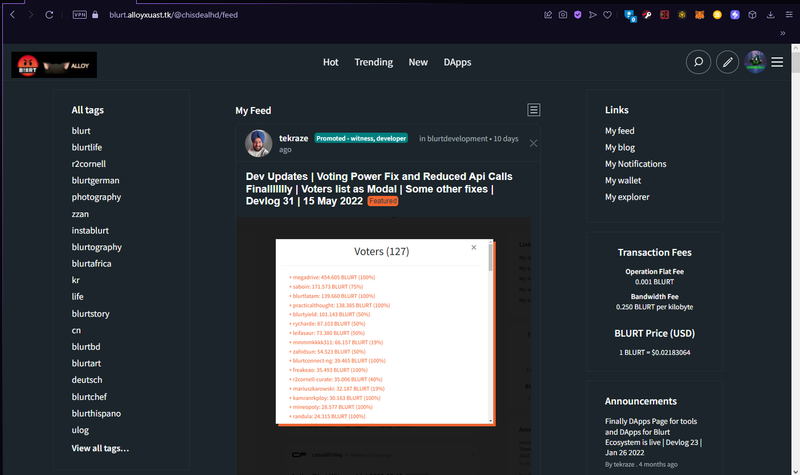800x475 pixels.
Task: Select the blurt tag
Action: pyautogui.click(x=81, y=131)
